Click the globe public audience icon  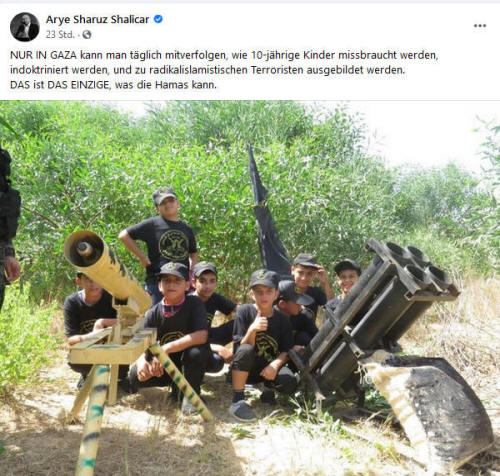[x=87, y=34]
